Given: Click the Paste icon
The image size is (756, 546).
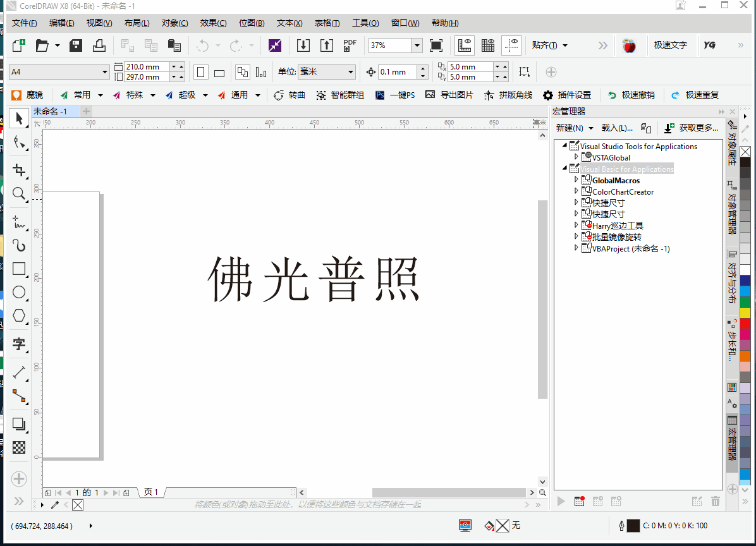Looking at the screenshot, I should 174,45.
